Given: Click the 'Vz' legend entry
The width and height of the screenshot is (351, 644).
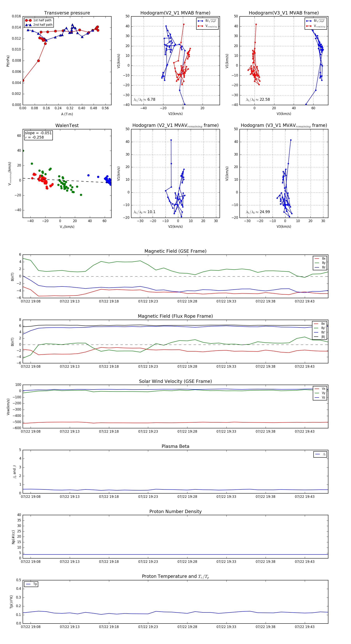Looking at the screenshot, I should pos(320,398).
